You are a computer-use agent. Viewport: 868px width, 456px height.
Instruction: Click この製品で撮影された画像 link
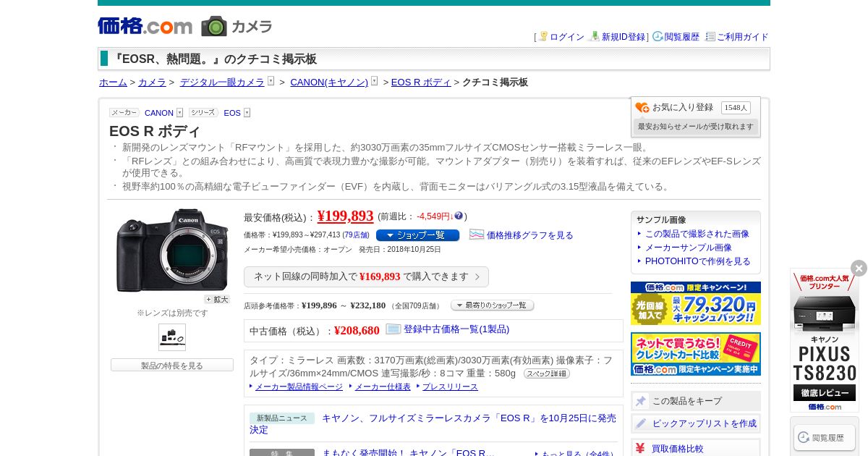(x=697, y=234)
